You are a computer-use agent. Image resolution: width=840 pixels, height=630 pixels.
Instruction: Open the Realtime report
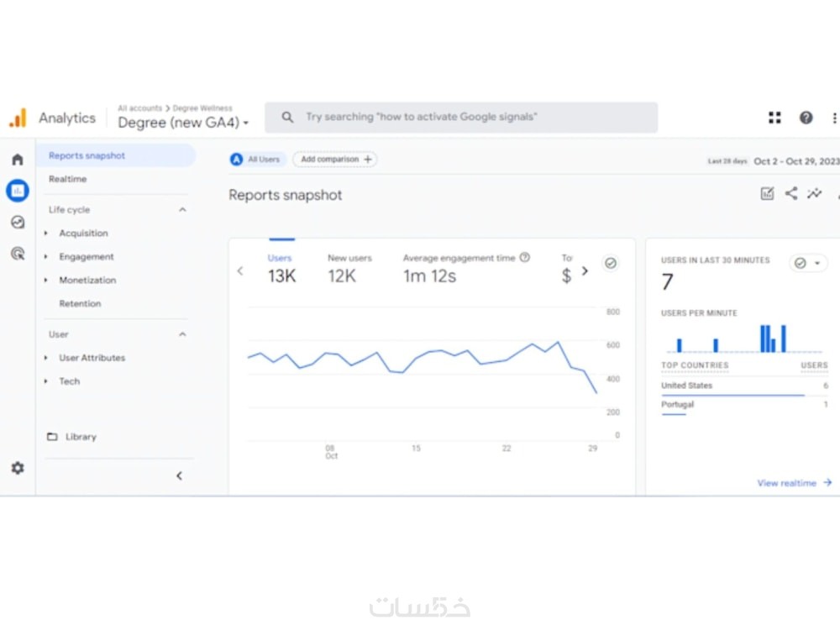(x=67, y=179)
